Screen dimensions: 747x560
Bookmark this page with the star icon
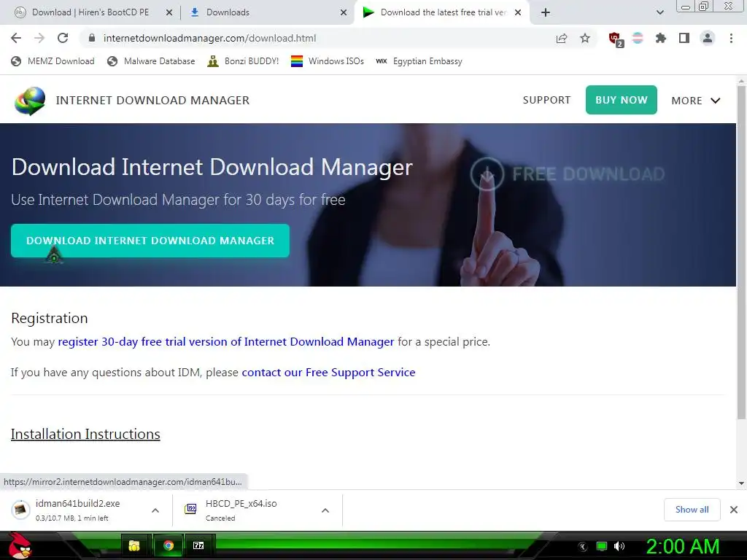(585, 38)
